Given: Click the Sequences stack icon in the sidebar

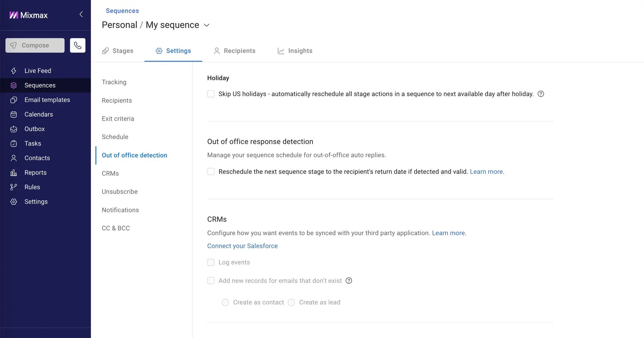Looking at the screenshot, I should (x=14, y=85).
